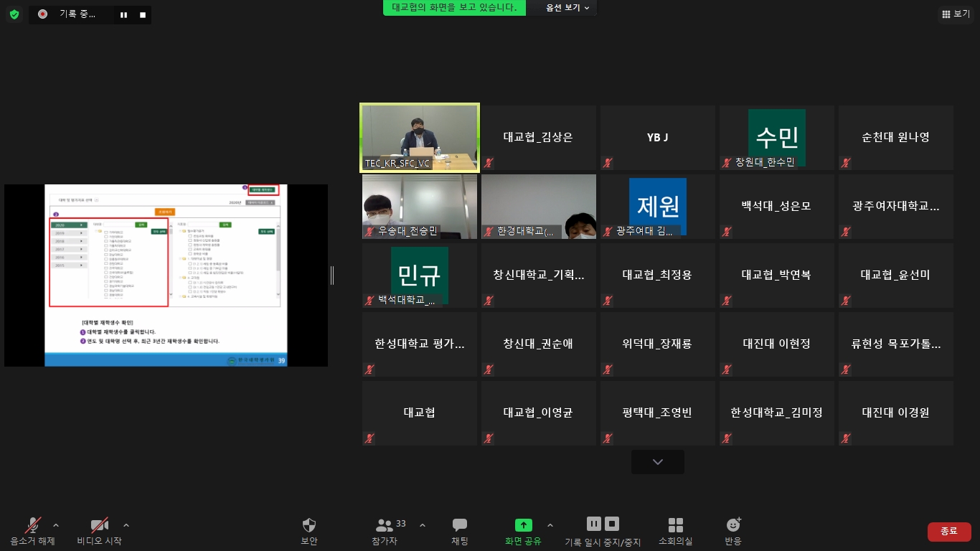Show next page of participant tiles

pyautogui.click(x=657, y=462)
